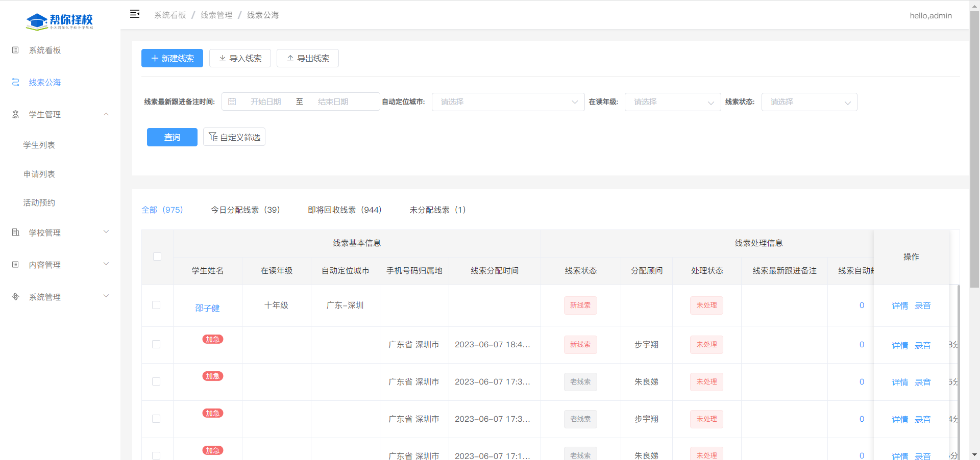Click the 新线索 tag in 邵子健 row

tap(580, 305)
